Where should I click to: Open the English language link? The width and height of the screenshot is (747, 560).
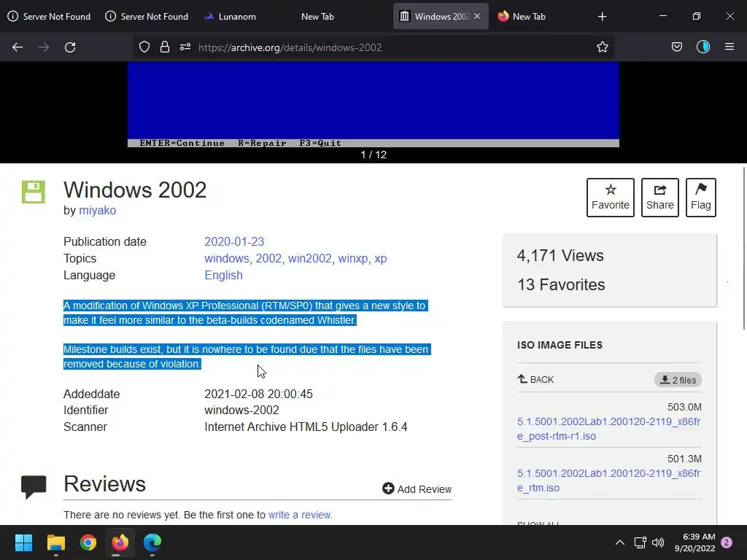(x=223, y=275)
